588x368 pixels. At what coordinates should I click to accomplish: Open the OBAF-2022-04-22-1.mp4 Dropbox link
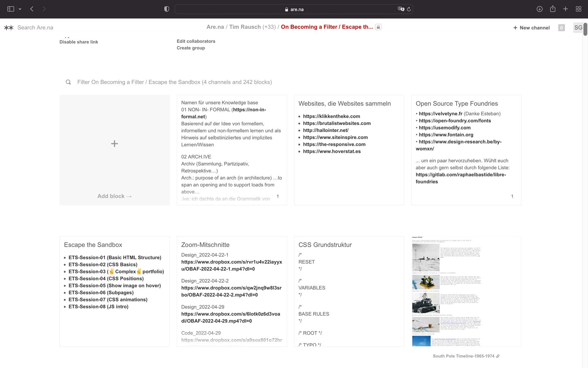[232, 266]
